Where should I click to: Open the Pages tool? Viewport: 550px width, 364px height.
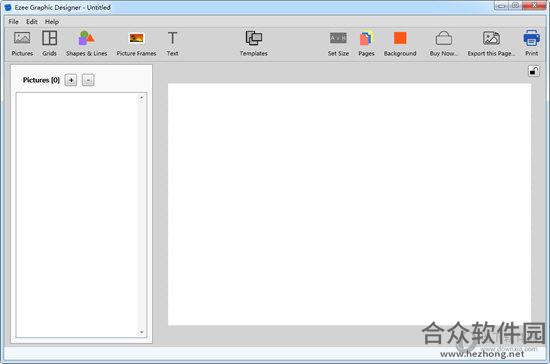click(366, 43)
